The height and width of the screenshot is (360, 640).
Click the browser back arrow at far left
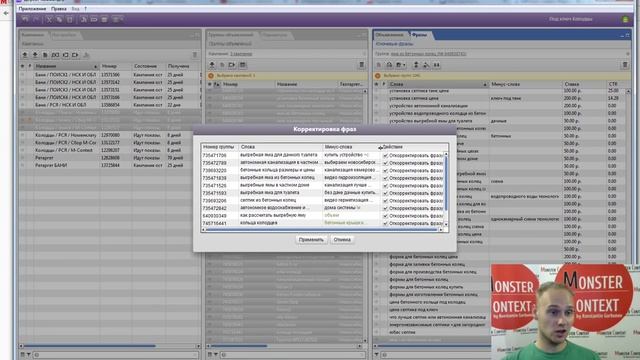[6, 13]
